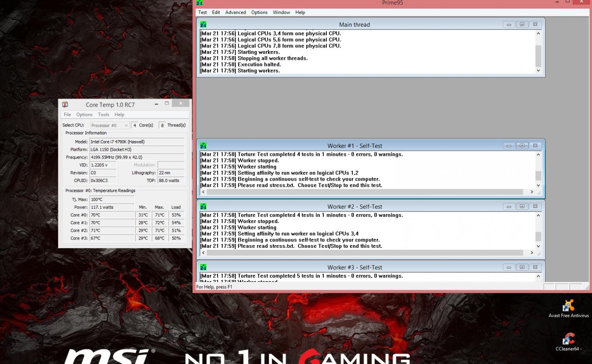The width and height of the screenshot is (592, 364).
Task: Click the Core Temp title bar icon
Action: click(65, 104)
